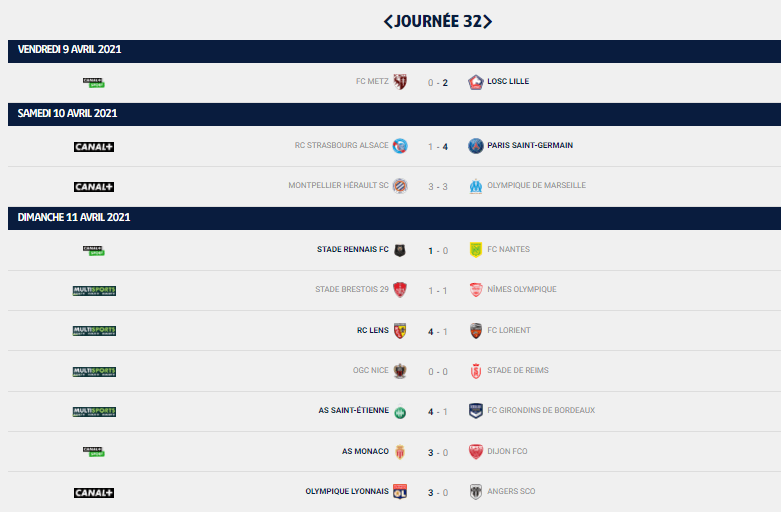Go to next matchday with right chevron

pyautogui.click(x=487, y=21)
